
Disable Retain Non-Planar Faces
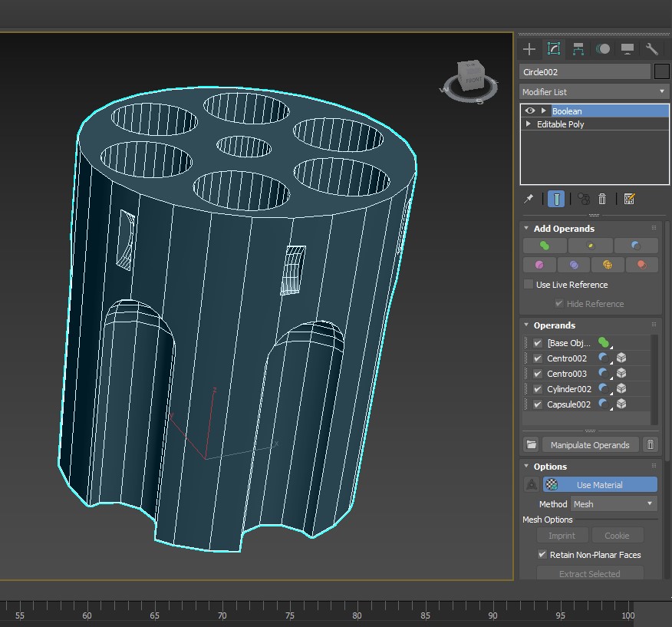(x=542, y=555)
